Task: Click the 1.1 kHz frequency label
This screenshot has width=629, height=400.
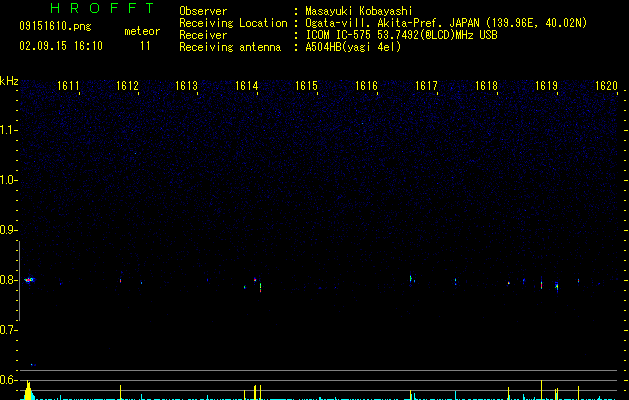Action: click(x=8, y=130)
